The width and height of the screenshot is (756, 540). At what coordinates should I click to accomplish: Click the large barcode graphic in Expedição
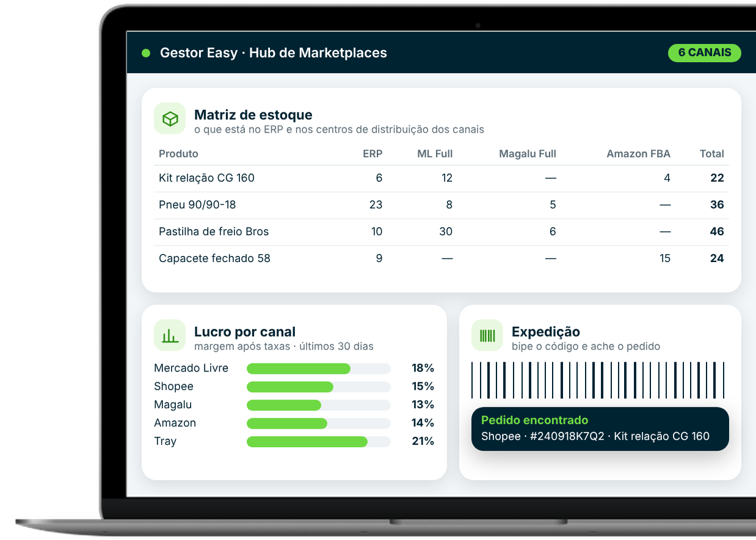point(598,380)
